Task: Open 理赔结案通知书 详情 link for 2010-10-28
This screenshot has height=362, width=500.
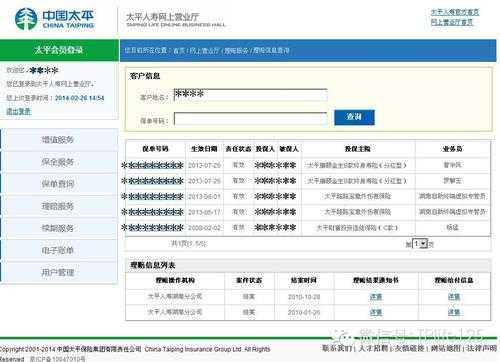Action: (376, 297)
